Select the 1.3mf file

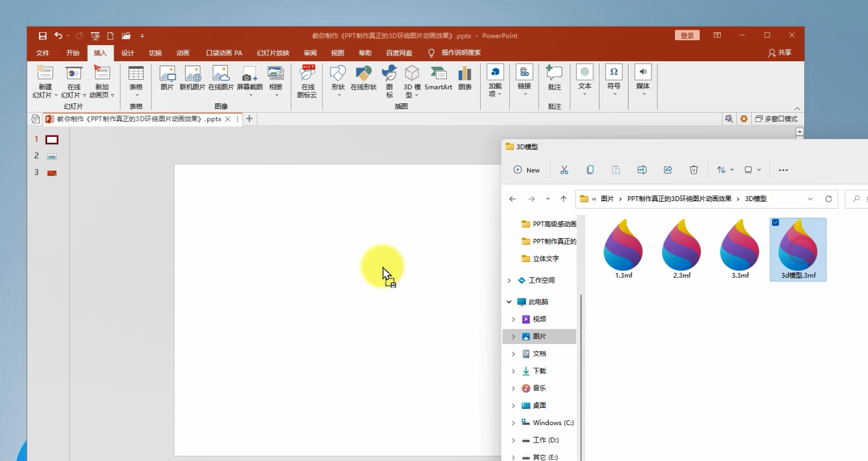(x=624, y=249)
